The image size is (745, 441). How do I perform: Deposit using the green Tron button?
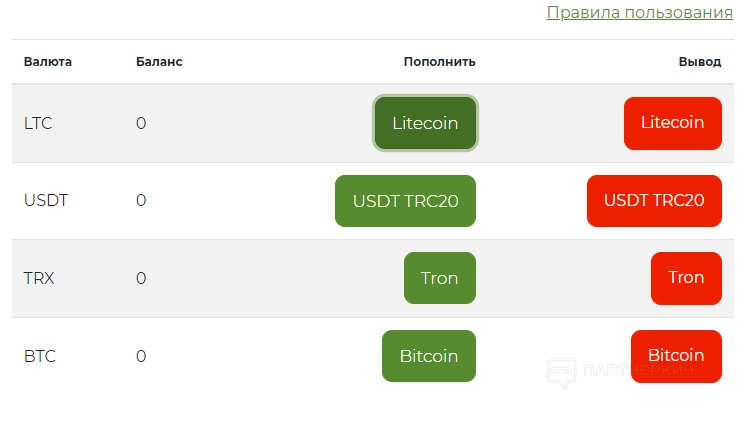coord(439,278)
